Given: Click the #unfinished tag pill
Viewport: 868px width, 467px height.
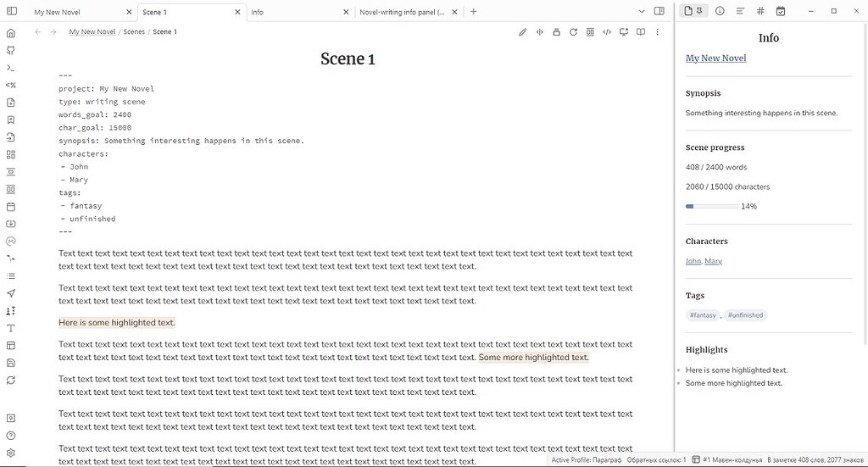Looking at the screenshot, I should click(x=745, y=315).
